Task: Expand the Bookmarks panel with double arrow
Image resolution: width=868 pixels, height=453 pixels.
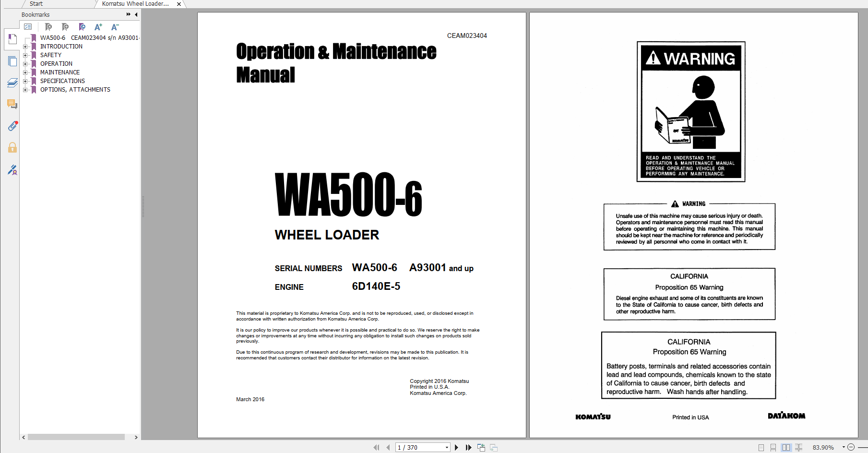Action: 129,14
